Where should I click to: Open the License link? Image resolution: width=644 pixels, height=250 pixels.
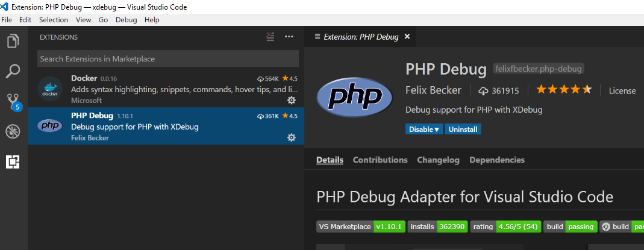coord(622,91)
